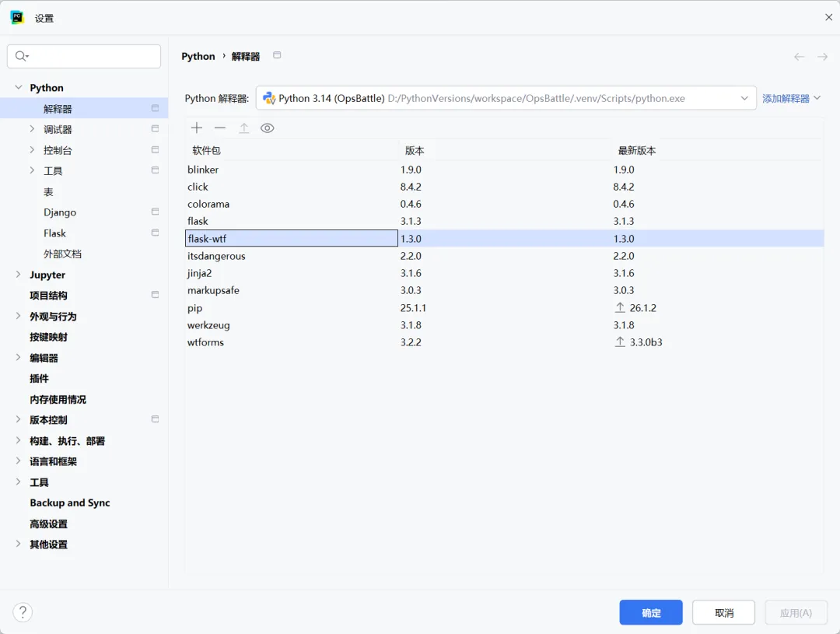
Task: Click the install package plus icon
Action: point(197,128)
